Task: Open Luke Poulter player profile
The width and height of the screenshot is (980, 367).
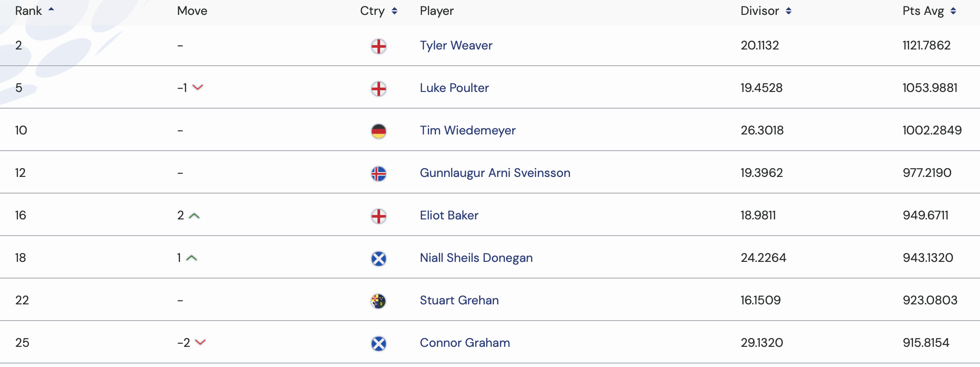Action: 454,88
